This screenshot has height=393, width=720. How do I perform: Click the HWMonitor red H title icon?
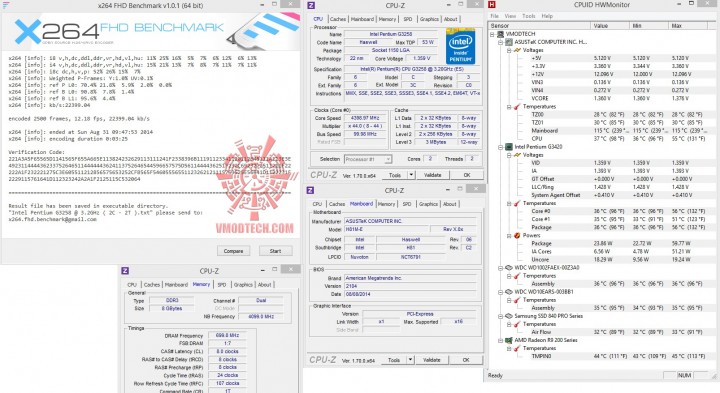click(492, 5)
